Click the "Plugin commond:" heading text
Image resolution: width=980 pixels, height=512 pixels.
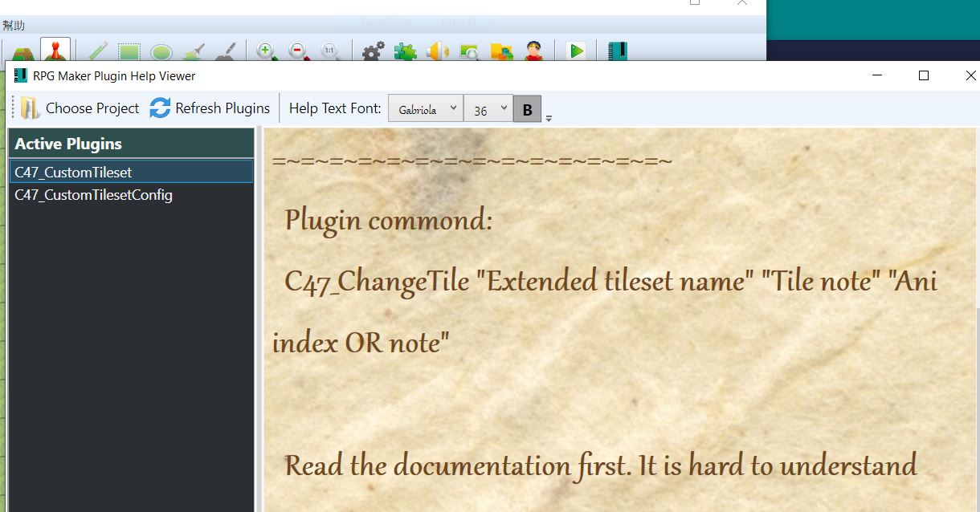pos(389,220)
